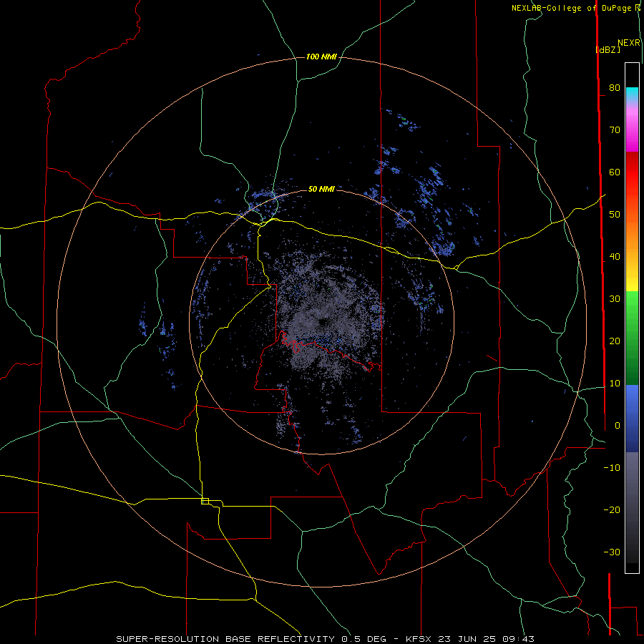Click the radar site center in the map
The height and width of the screenshot is (644, 644).
click(x=321, y=322)
